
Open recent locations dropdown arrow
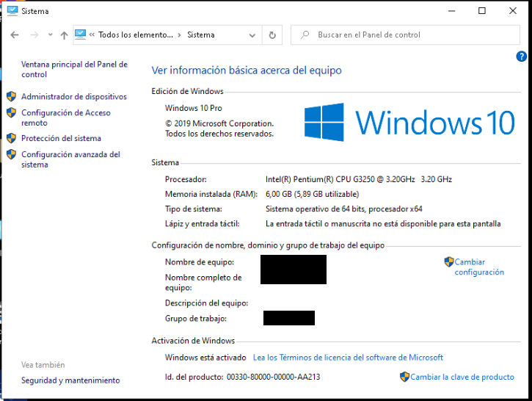tap(50, 35)
